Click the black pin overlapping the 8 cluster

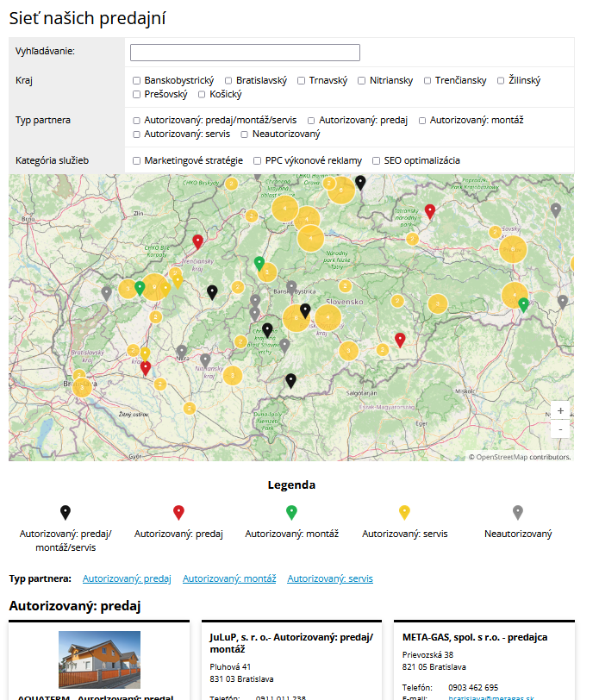pos(305,310)
